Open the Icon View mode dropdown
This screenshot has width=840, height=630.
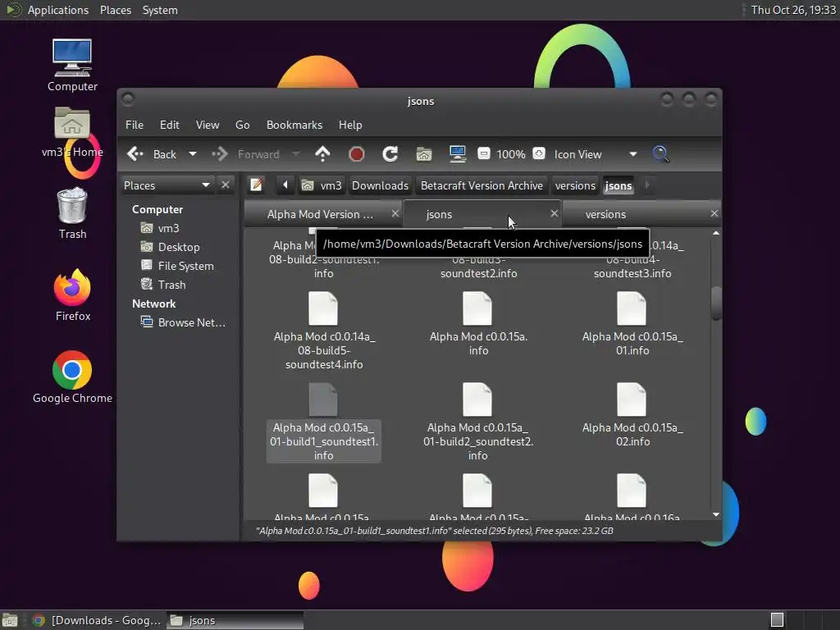pyautogui.click(x=596, y=154)
